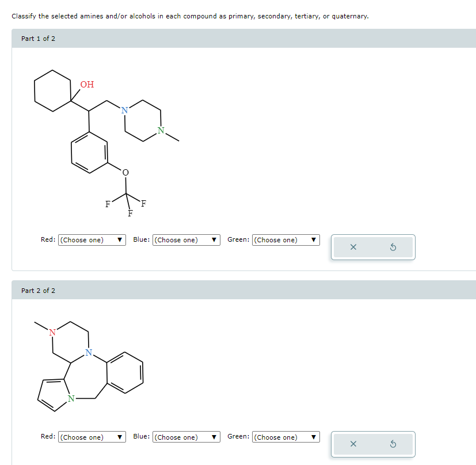The width and height of the screenshot is (476, 465).
Task: Open the Red classification dropdown in Part 2
Action: point(91,437)
